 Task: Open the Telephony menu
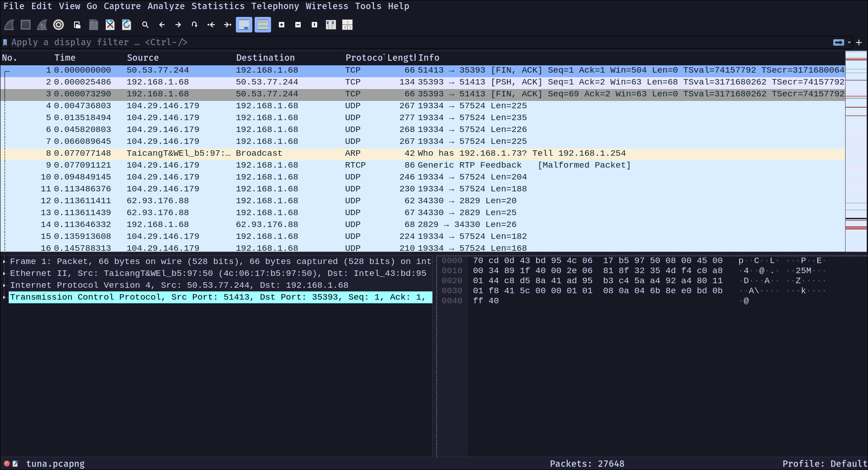(275, 6)
